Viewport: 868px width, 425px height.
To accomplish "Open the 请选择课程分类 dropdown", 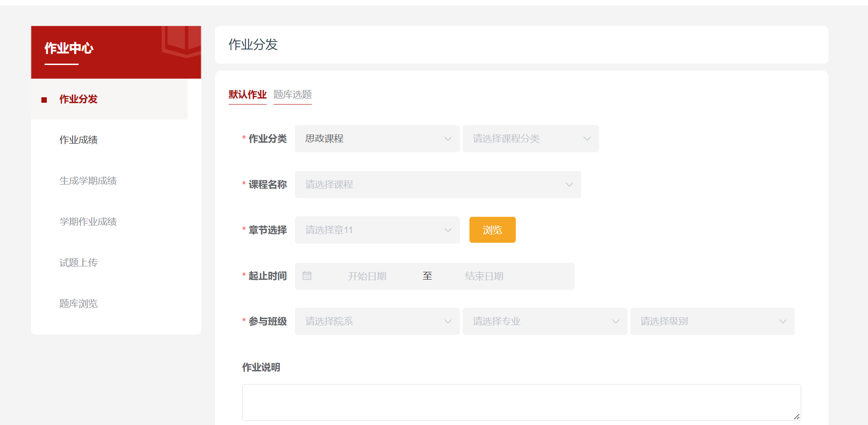I will click(530, 139).
